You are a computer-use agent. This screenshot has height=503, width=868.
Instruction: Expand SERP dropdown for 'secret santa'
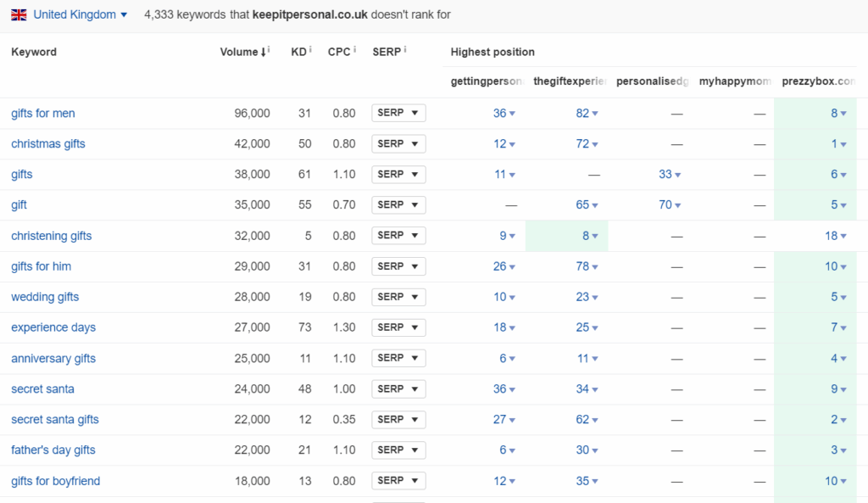[x=398, y=388]
